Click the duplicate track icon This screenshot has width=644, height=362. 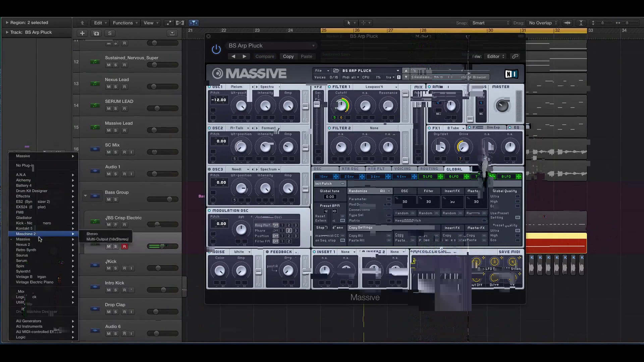pyautogui.click(x=96, y=33)
